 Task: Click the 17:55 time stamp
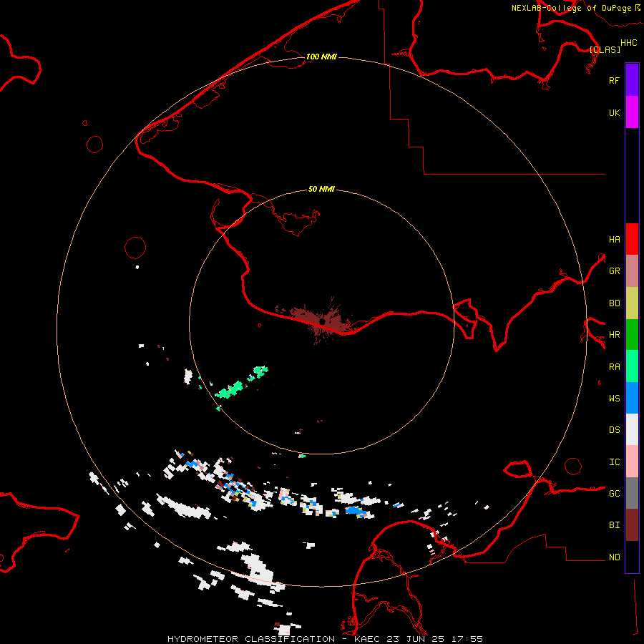(467, 639)
